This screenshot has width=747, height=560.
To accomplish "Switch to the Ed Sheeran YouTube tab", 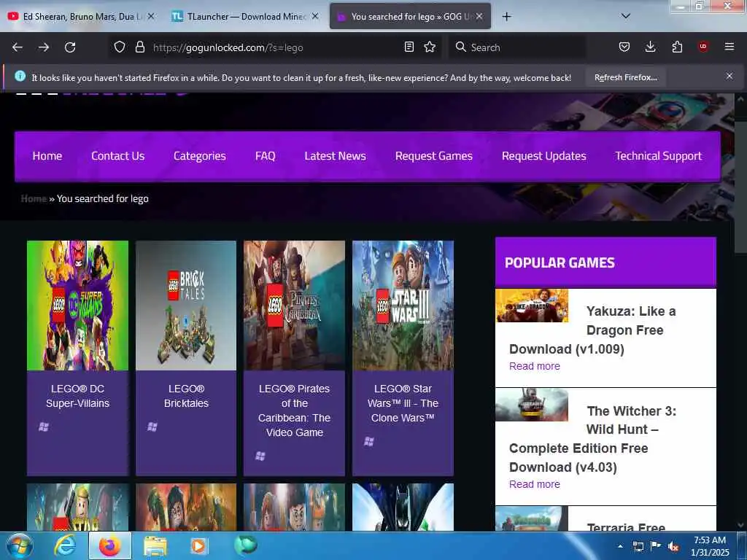I will click(81, 17).
